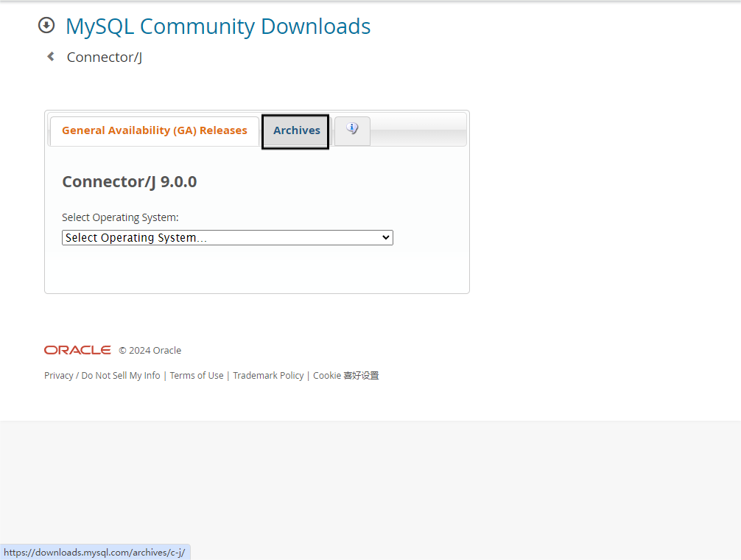Click the Oracle logo in footer

click(77, 350)
